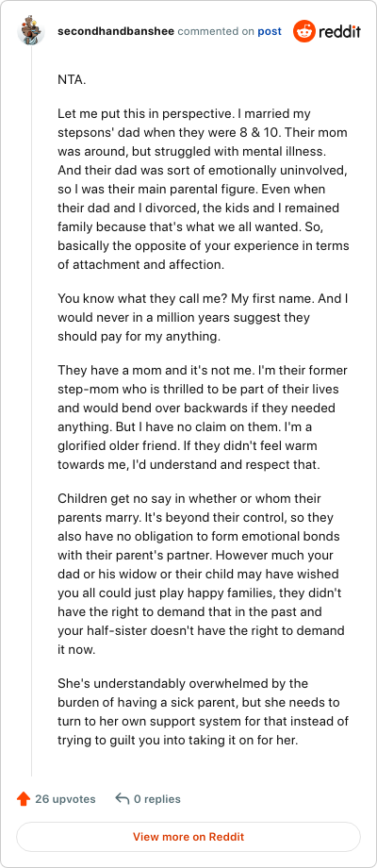Click the 'commented on' header text
Image resolution: width=377 pixels, height=868 pixels.
[216, 31]
